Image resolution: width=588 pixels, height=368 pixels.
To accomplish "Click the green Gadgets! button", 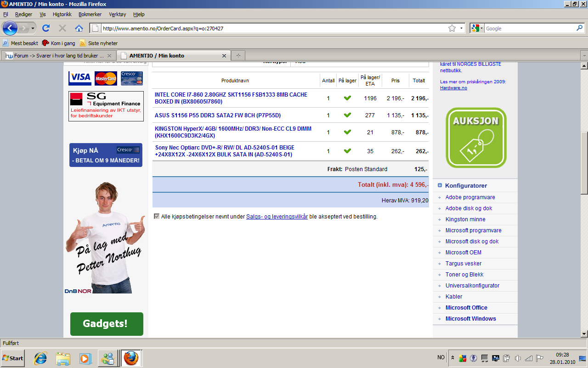I will pyautogui.click(x=107, y=324).
